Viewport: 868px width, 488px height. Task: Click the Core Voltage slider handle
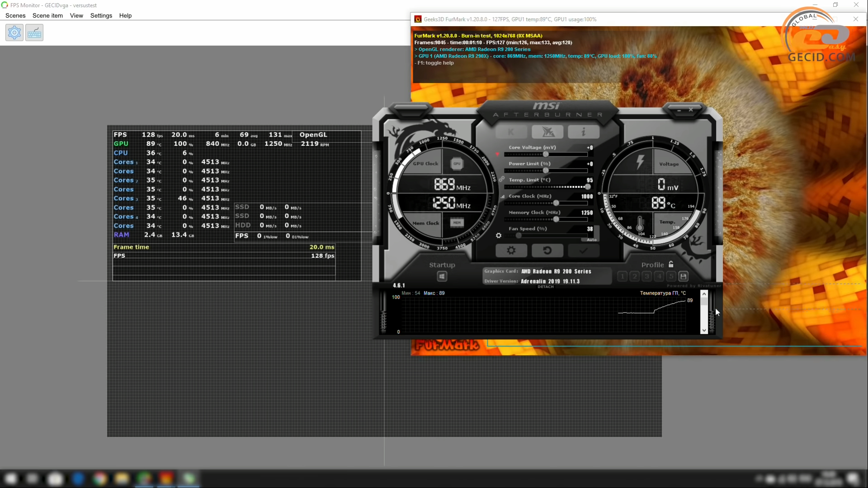click(546, 154)
